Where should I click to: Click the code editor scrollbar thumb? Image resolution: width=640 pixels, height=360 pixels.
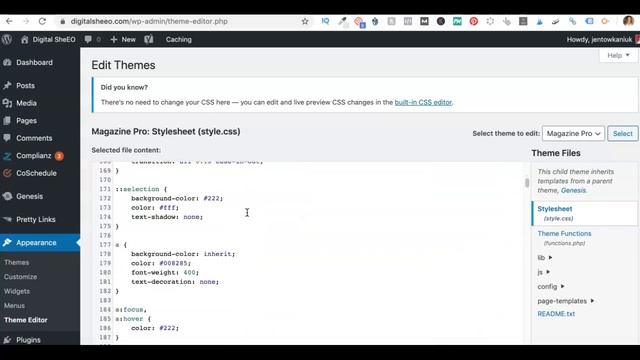(527, 182)
